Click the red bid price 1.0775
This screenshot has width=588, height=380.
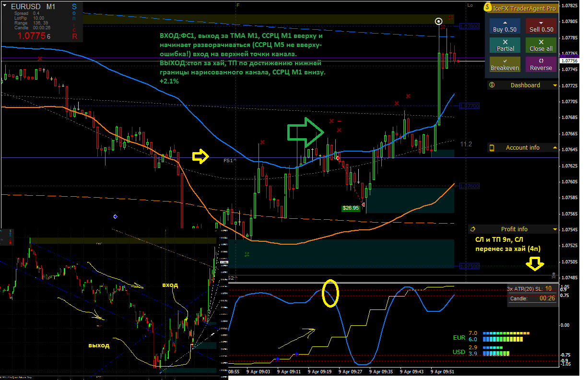coord(33,36)
